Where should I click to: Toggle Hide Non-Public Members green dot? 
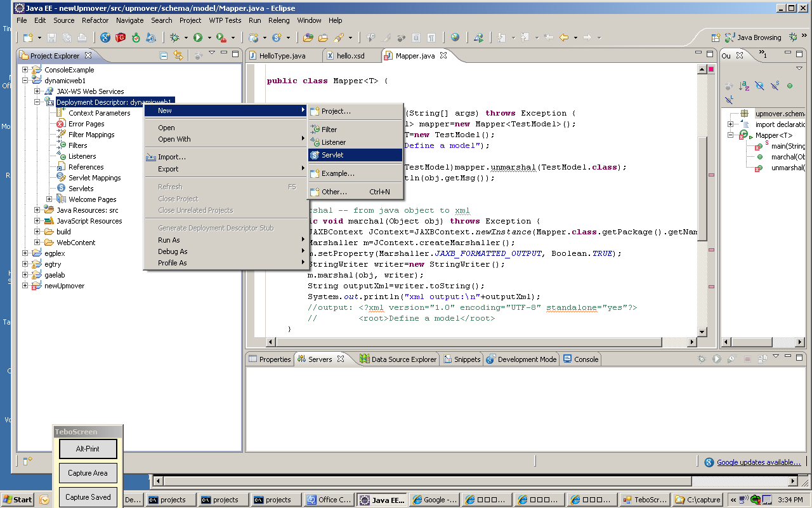tap(790, 86)
